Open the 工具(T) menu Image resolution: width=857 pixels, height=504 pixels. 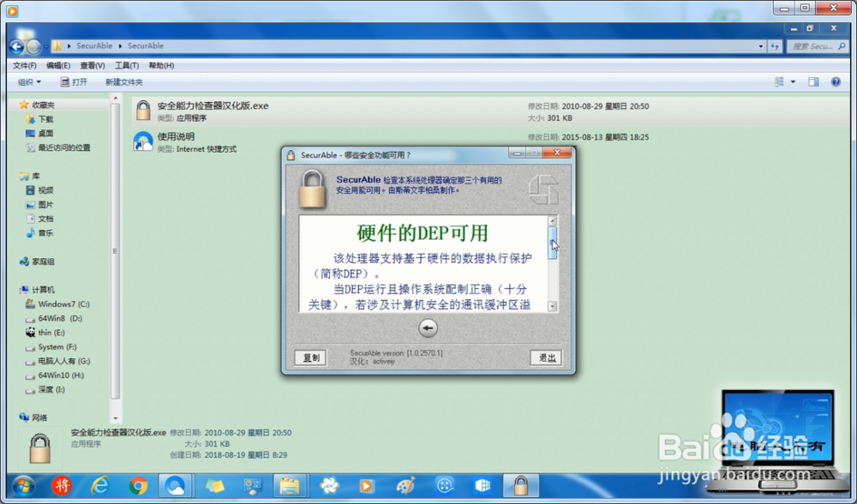(126, 66)
